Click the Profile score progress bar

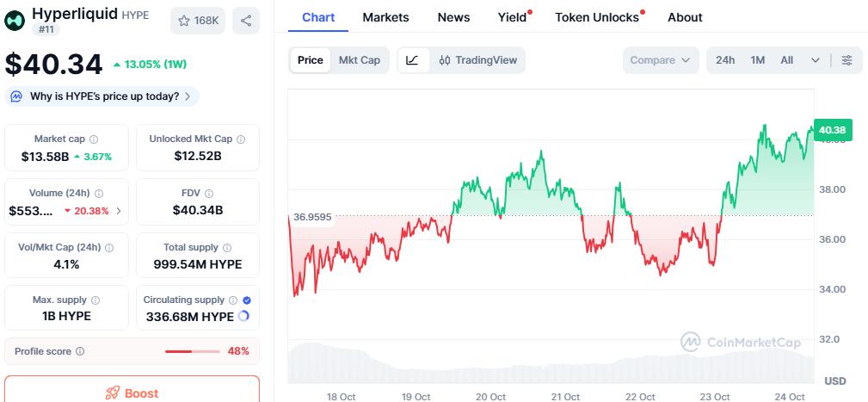(191, 351)
